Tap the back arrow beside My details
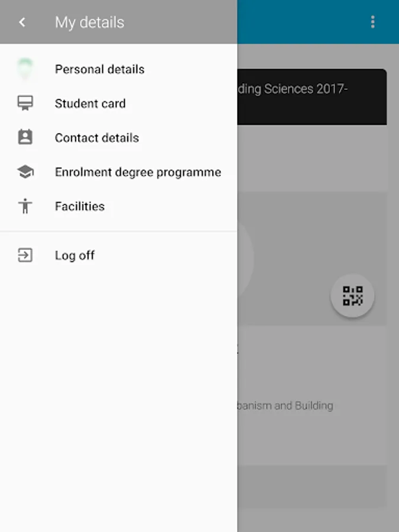The width and height of the screenshot is (399, 532). 22,22
